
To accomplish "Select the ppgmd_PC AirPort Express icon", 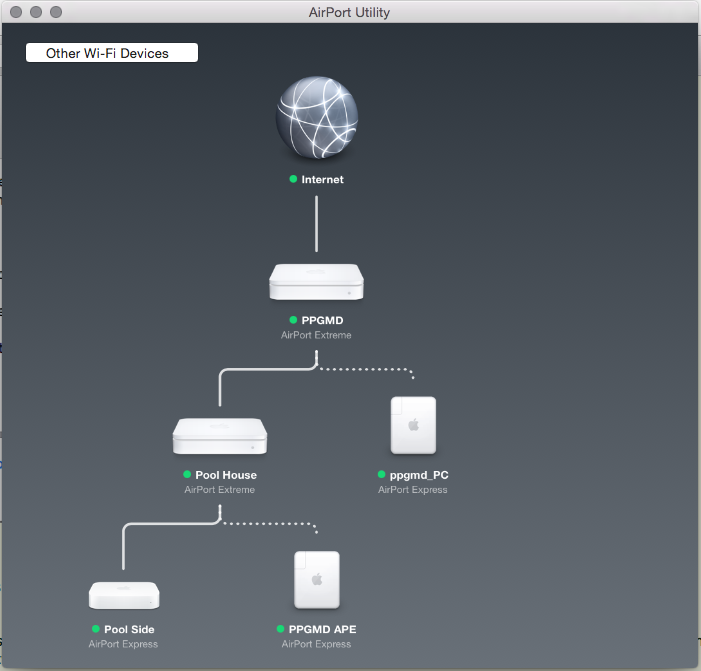I will point(414,425).
